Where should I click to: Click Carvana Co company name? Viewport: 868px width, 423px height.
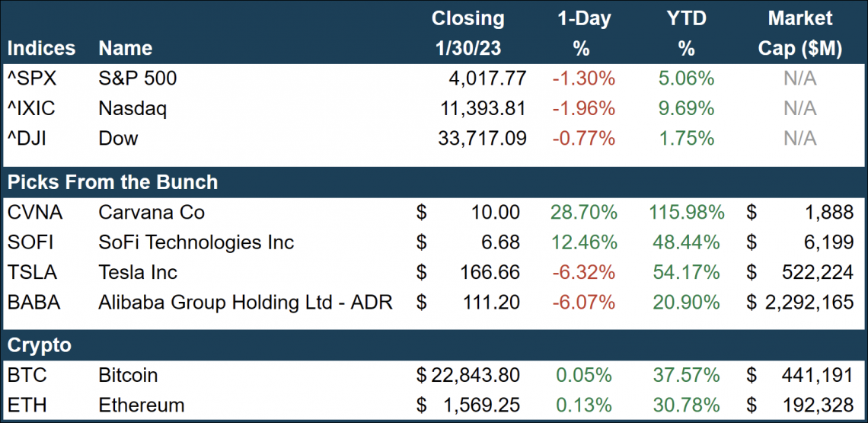click(x=152, y=212)
